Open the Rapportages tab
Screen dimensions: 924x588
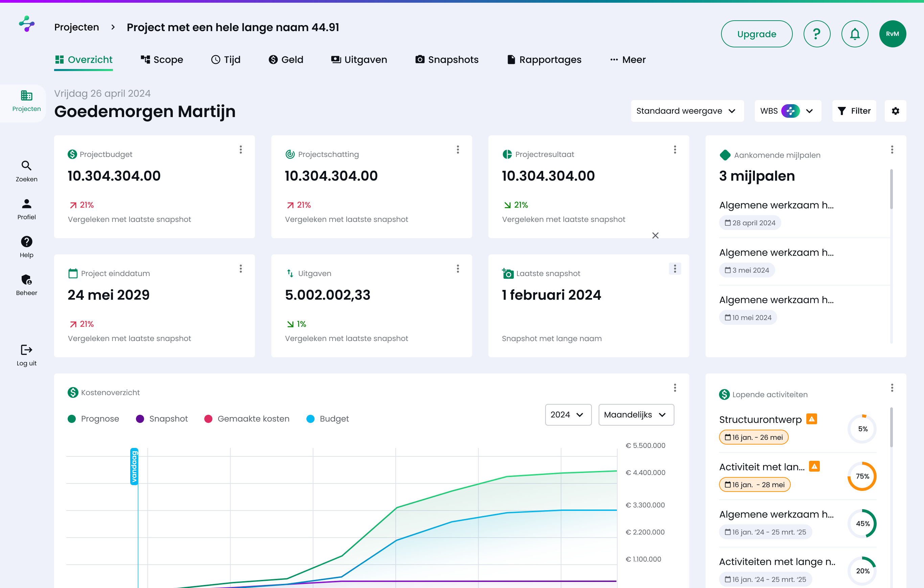(x=544, y=60)
